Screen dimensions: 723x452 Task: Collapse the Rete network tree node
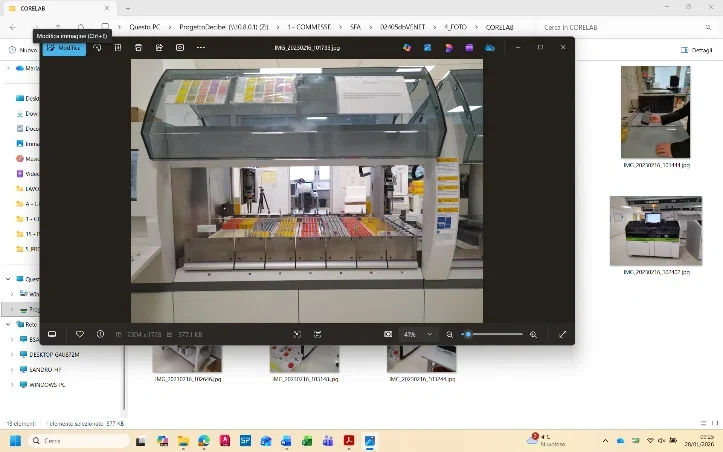[8, 324]
